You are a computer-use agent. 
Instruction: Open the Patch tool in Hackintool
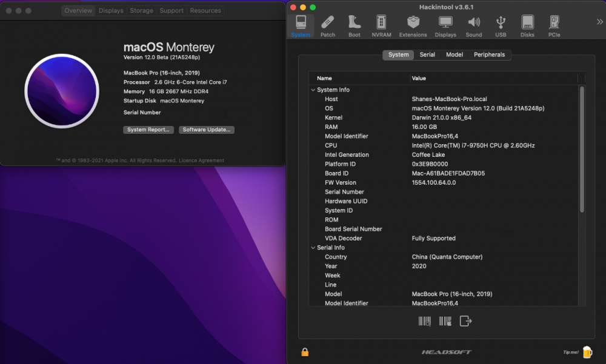[x=327, y=26]
